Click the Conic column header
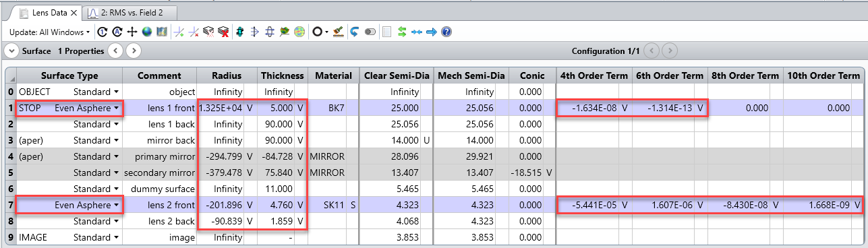This screenshot has width=868, height=248. [x=531, y=75]
